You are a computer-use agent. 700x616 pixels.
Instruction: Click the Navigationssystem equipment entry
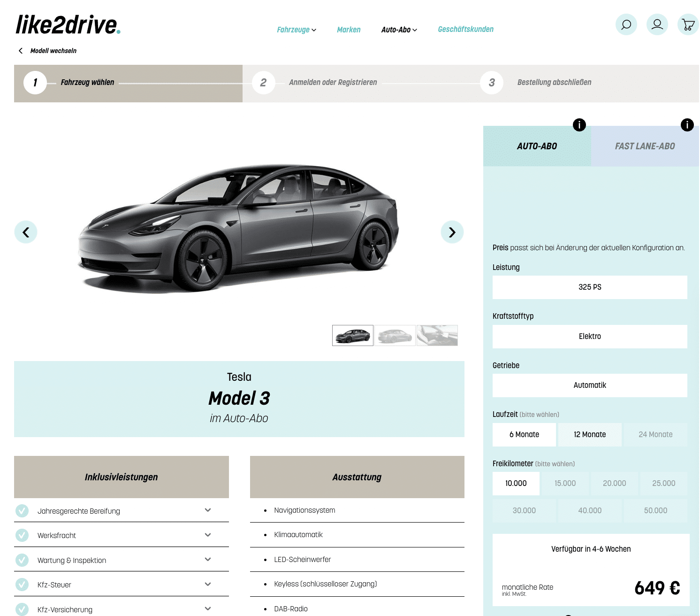[304, 510]
